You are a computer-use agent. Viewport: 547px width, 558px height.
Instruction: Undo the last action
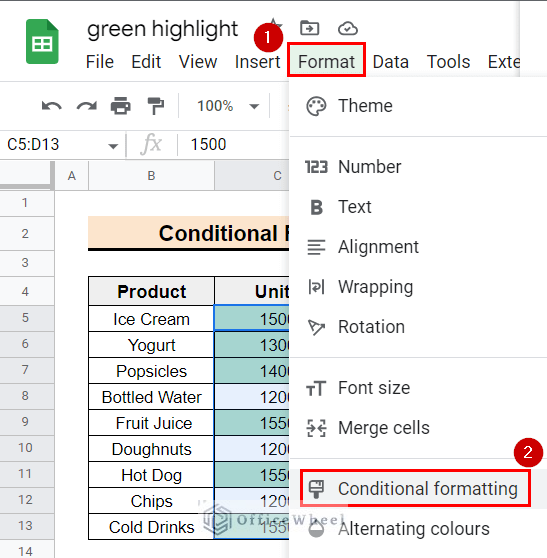pyautogui.click(x=52, y=106)
